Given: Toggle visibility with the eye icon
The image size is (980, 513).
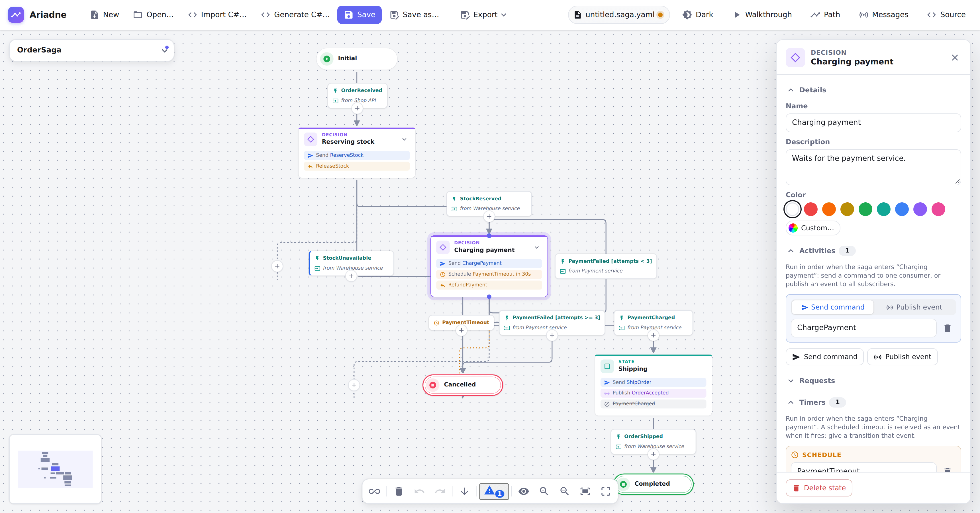Looking at the screenshot, I should (524, 491).
